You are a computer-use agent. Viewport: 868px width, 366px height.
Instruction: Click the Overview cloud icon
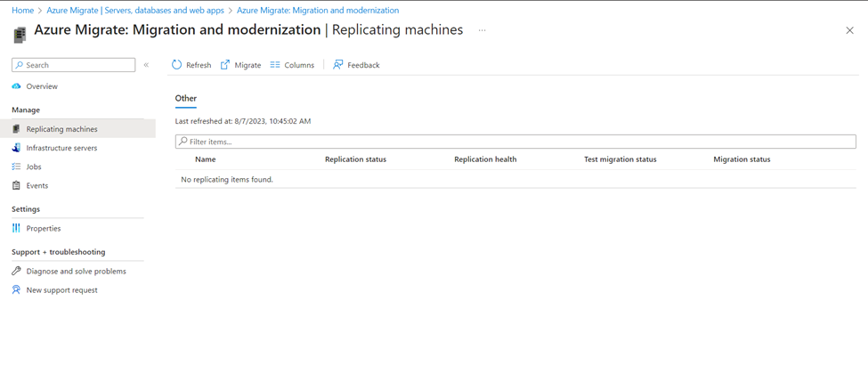(x=17, y=86)
